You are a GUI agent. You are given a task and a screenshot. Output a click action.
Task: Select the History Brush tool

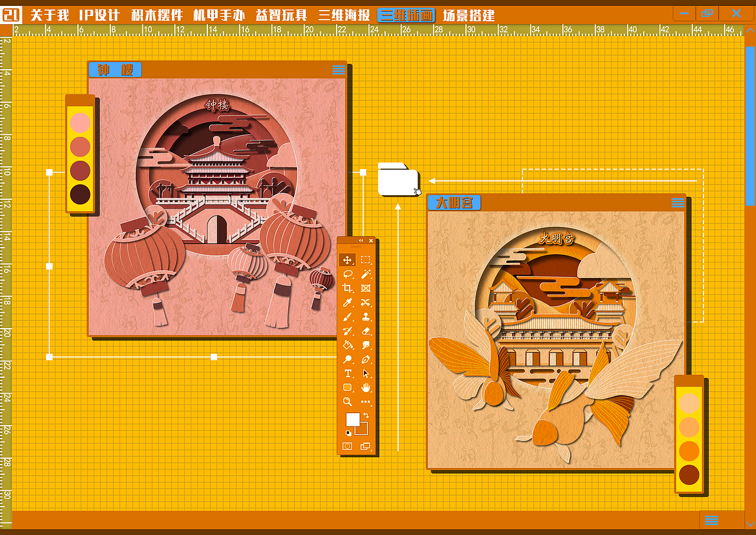[348, 331]
